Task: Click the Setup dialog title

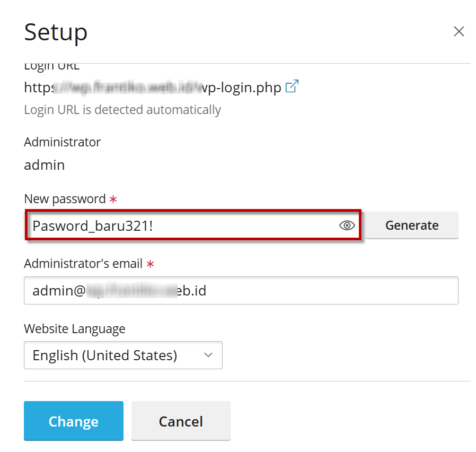Action: tap(56, 32)
